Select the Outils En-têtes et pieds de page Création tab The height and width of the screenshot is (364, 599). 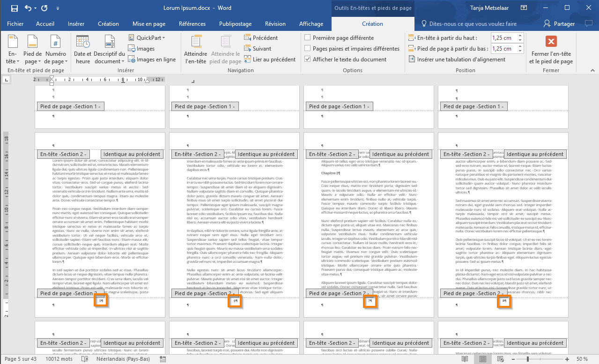(x=372, y=24)
